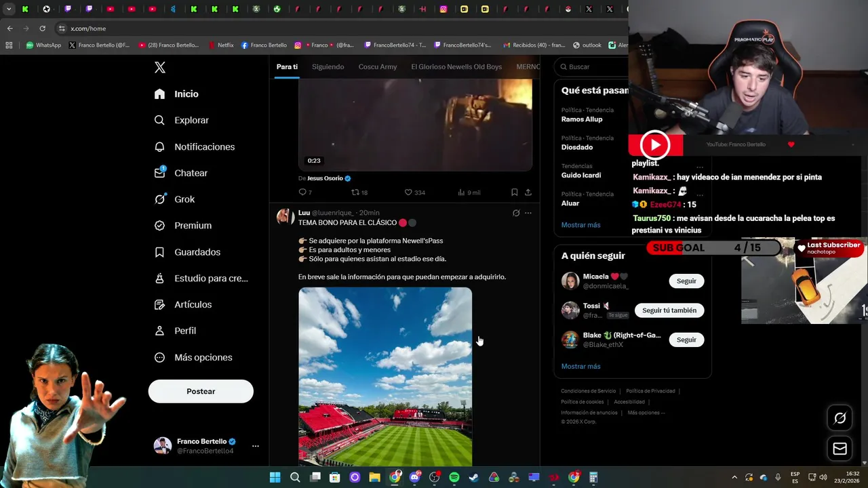Follow Blake with the Seguir button
Viewport: 868px width, 488px height.
tap(686, 340)
